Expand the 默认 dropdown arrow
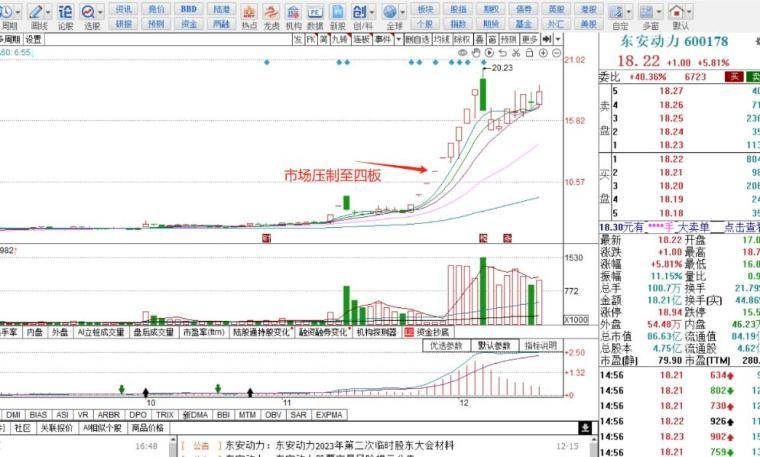 pos(689,12)
